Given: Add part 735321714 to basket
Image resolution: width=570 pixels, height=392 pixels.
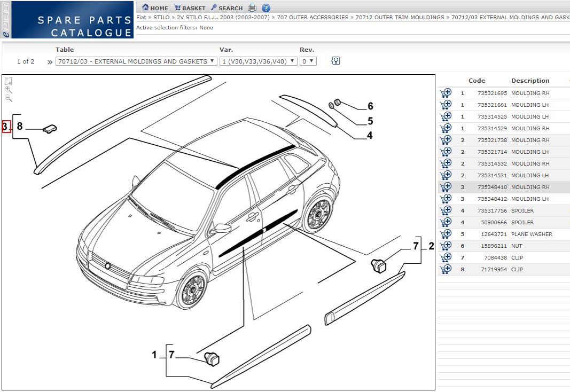Looking at the screenshot, I should pyautogui.click(x=446, y=152).
